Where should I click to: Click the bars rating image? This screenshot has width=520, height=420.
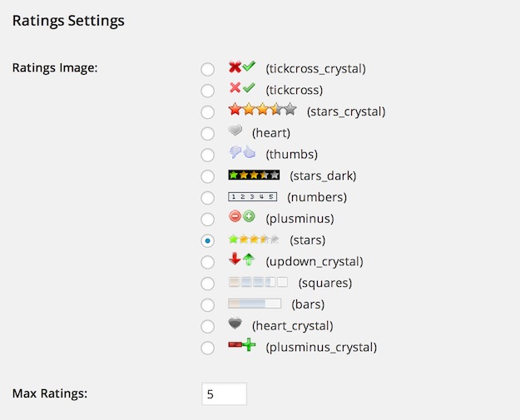pos(255,304)
